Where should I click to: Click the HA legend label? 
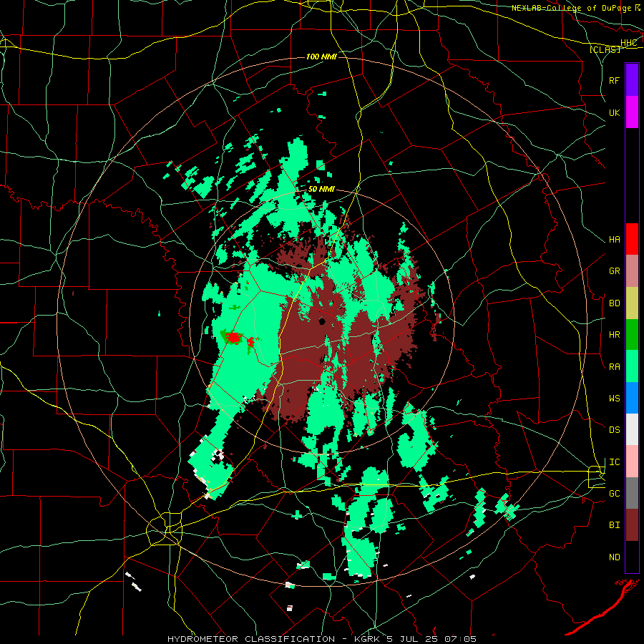615,240
